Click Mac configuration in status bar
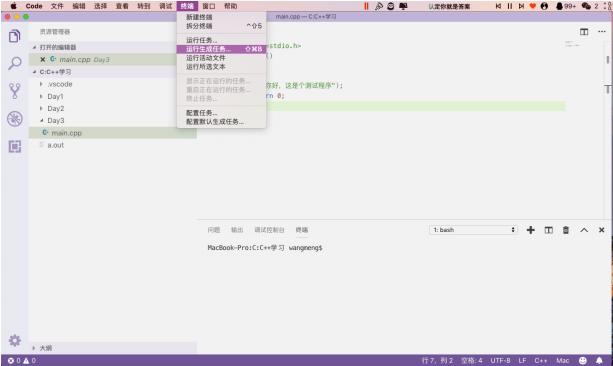The image size is (613, 366). pyautogui.click(x=563, y=361)
